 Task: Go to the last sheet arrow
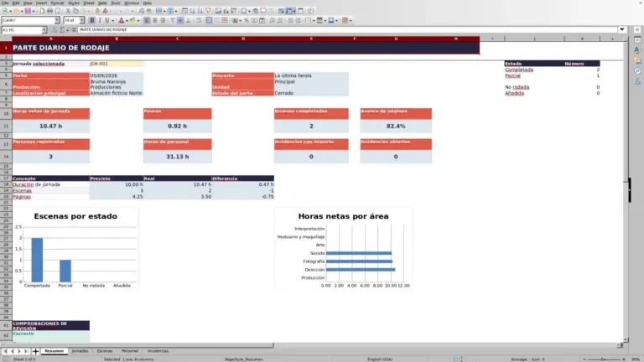(x=26, y=351)
